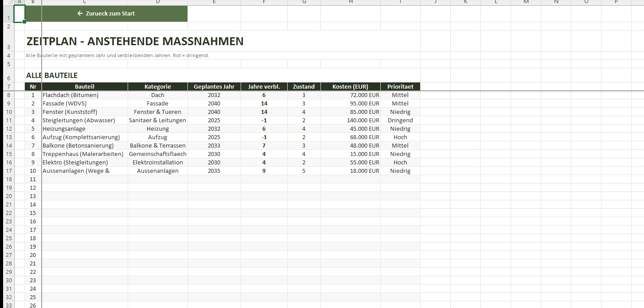
Task: Click the Bauteil table header cell
Action: pyautogui.click(x=85, y=87)
